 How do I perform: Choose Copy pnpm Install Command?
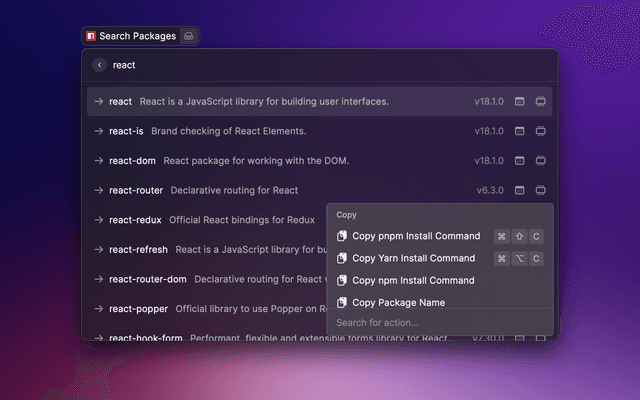pyautogui.click(x=415, y=236)
